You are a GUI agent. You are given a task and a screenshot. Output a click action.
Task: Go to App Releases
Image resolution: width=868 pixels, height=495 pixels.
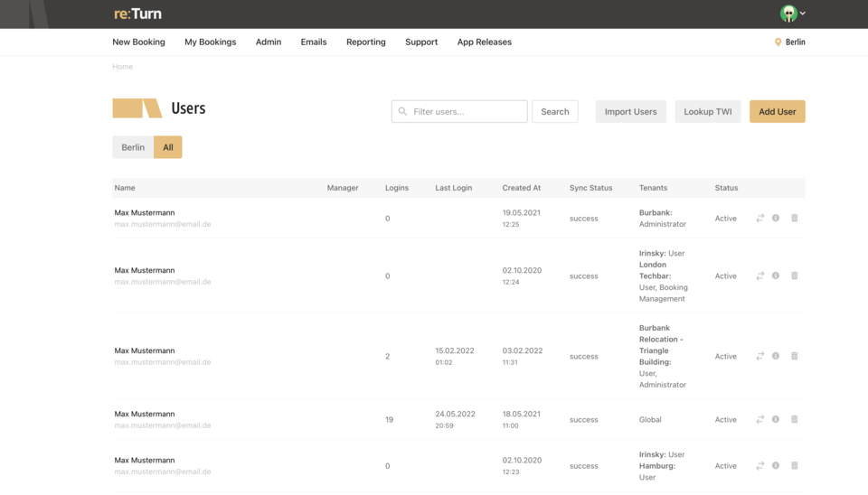tap(485, 42)
